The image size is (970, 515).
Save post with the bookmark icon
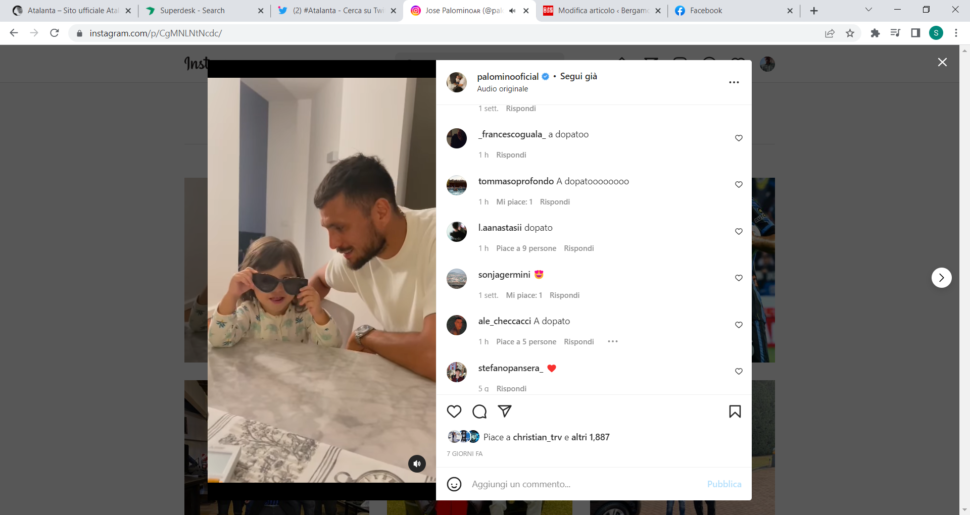tap(734, 412)
